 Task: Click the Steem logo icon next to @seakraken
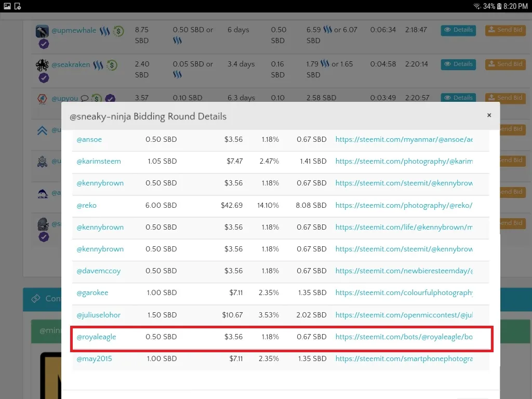98,65
